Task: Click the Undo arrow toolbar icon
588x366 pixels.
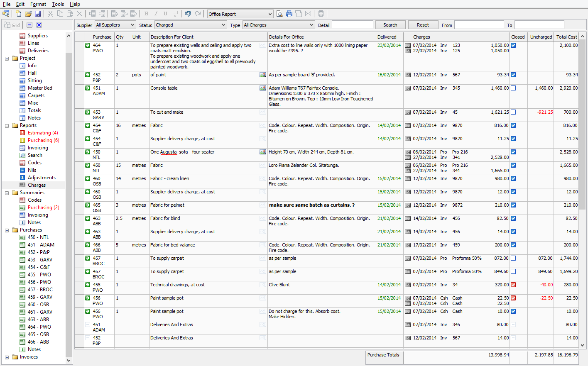Action: pos(188,14)
